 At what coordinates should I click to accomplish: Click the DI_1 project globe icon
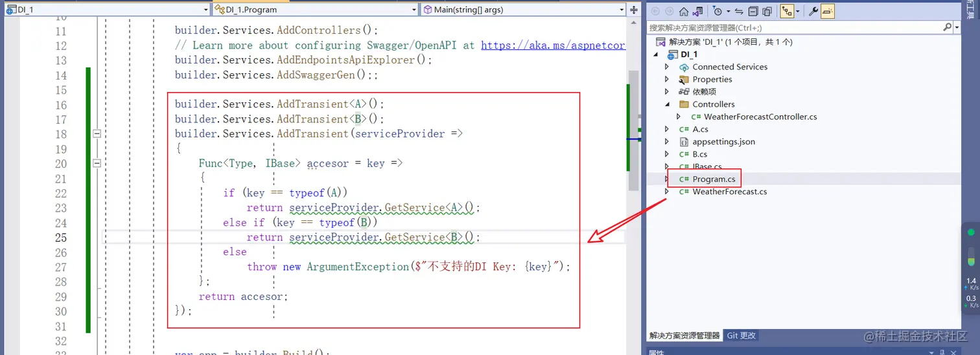(x=672, y=54)
